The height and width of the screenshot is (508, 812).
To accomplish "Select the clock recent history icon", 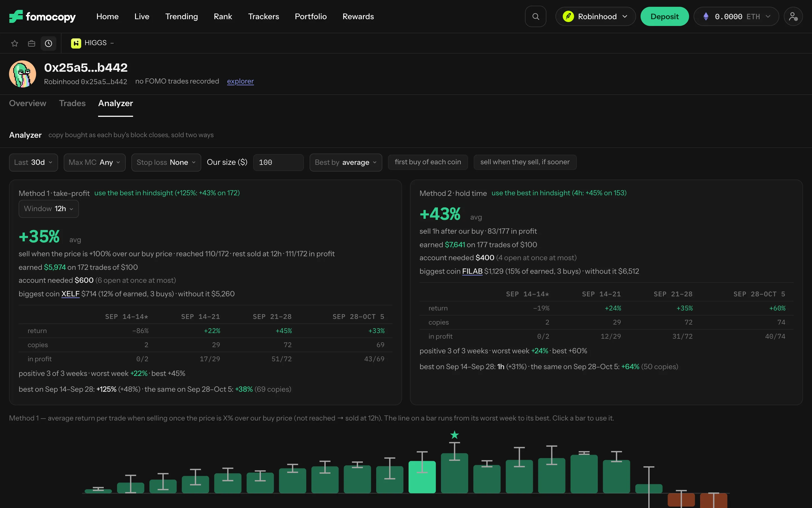I will [x=49, y=43].
